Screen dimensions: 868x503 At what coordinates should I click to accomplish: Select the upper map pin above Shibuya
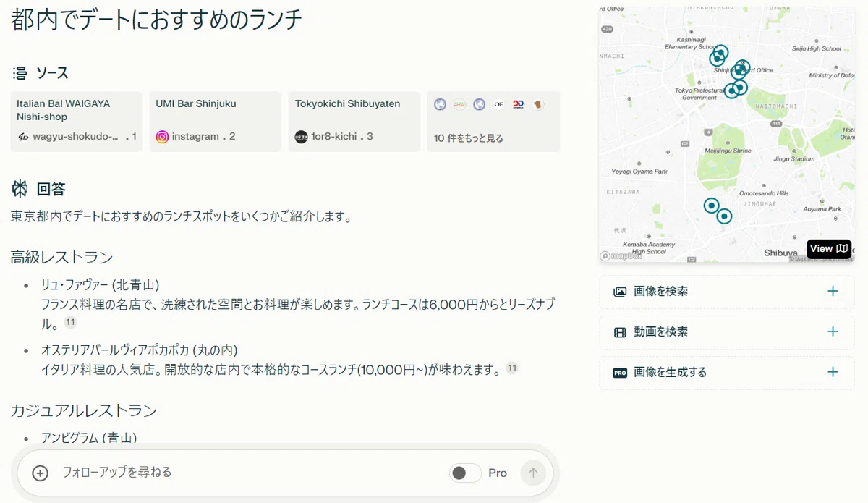tap(712, 206)
